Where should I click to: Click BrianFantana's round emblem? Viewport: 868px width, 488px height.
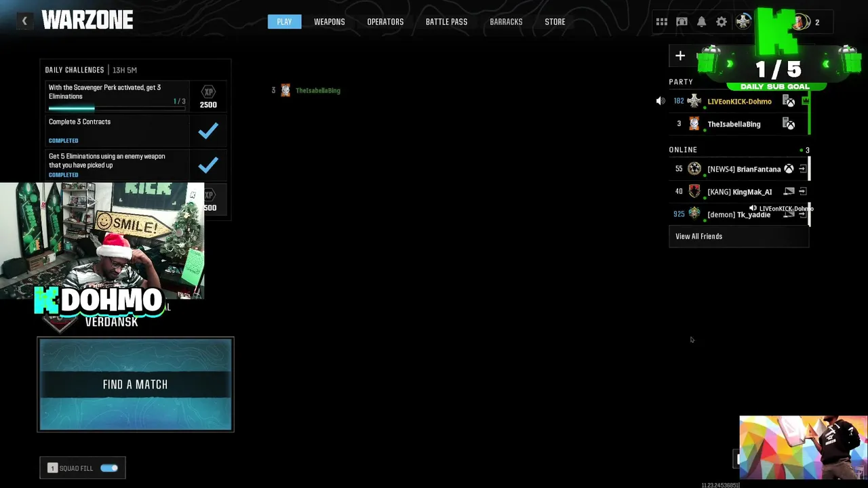694,169
